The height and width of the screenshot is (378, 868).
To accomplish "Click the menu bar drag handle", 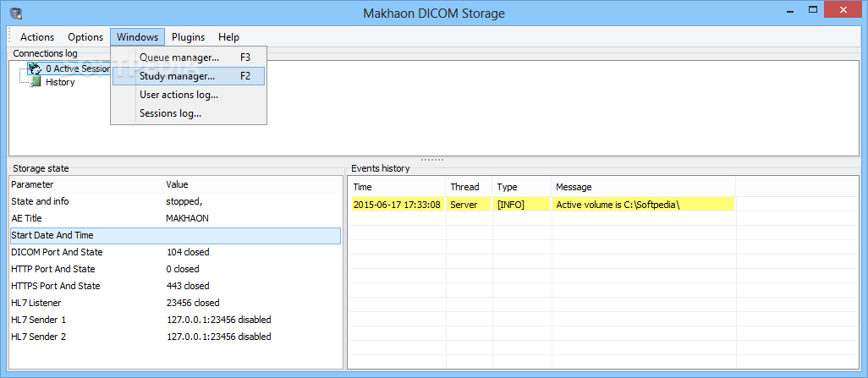I will [x=10, y=37].
